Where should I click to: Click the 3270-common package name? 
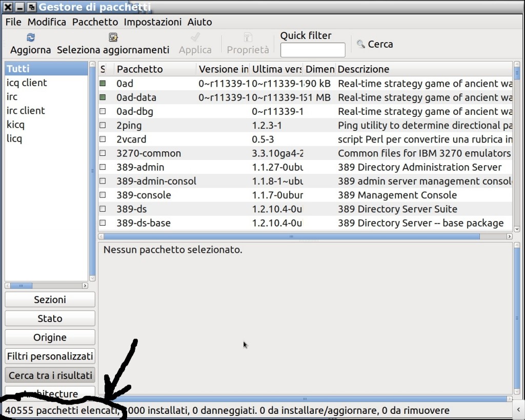(x=149, y=153)
